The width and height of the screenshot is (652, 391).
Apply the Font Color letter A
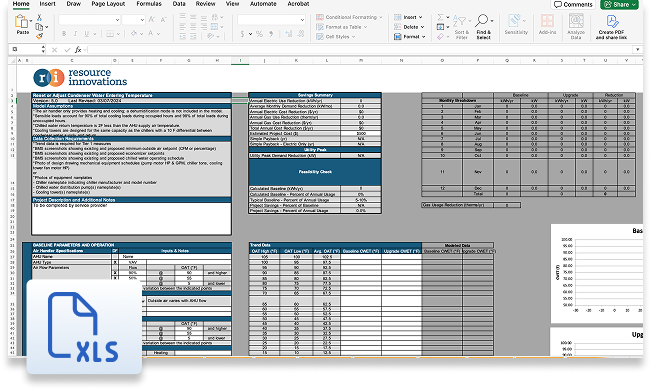[150, 34]
